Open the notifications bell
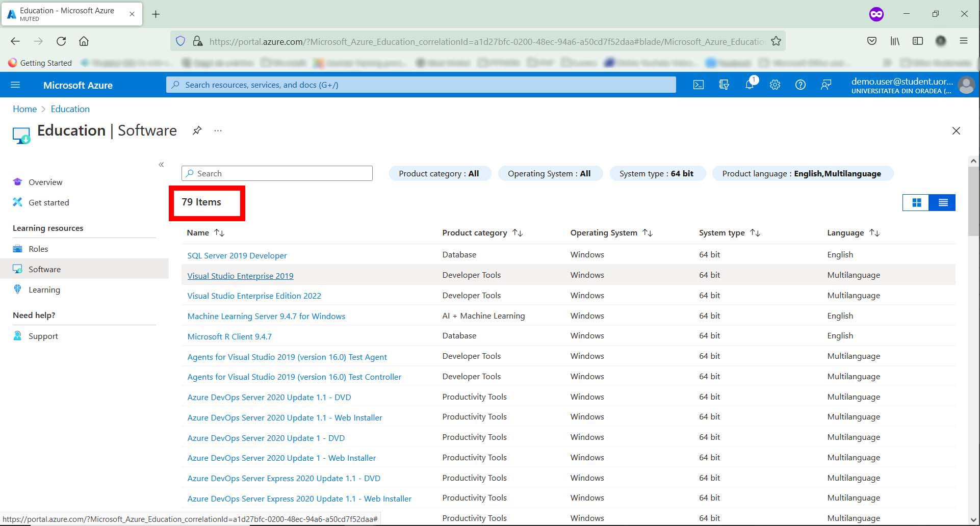Image resolution: width=980 pixels, height=526 pixels. [750, 85]
